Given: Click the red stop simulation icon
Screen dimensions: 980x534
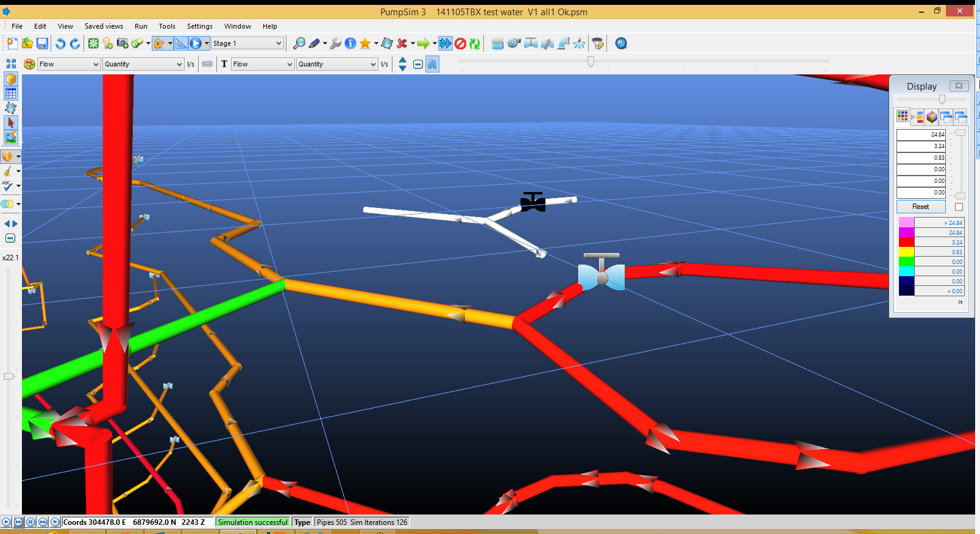Looking at the screenshot, I should (x=461, y=43).
